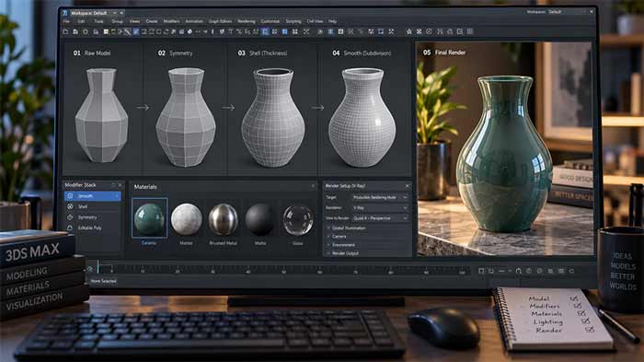Click the None Selected status text
644x362 pixels.
[103, 281]
